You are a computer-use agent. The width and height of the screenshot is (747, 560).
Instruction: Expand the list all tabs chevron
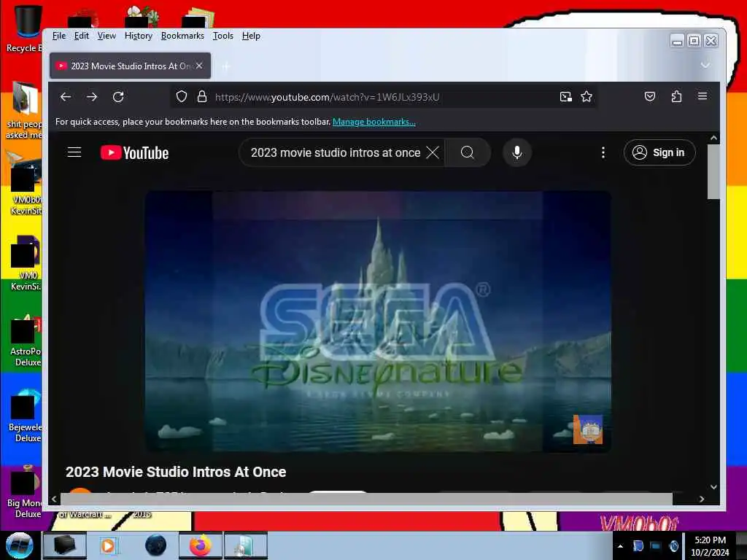(705, 65)
